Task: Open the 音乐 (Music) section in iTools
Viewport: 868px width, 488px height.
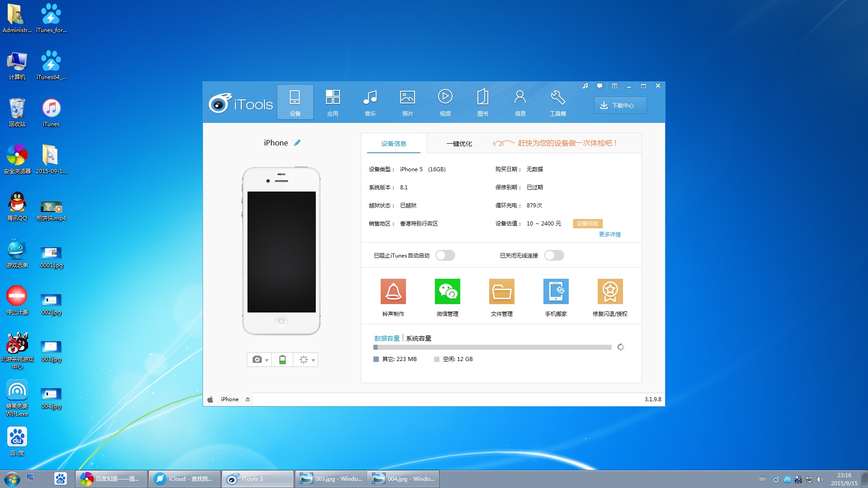Action: 370,102
